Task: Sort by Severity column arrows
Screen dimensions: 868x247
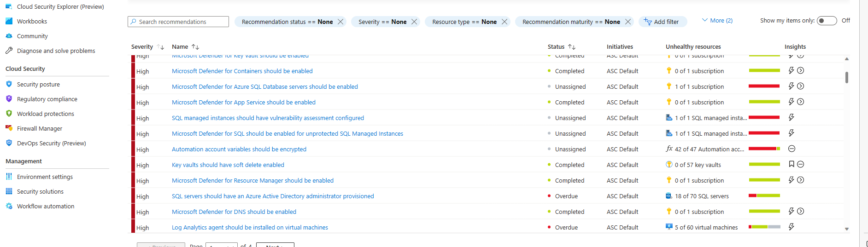Action: click(x=160, y=47)
